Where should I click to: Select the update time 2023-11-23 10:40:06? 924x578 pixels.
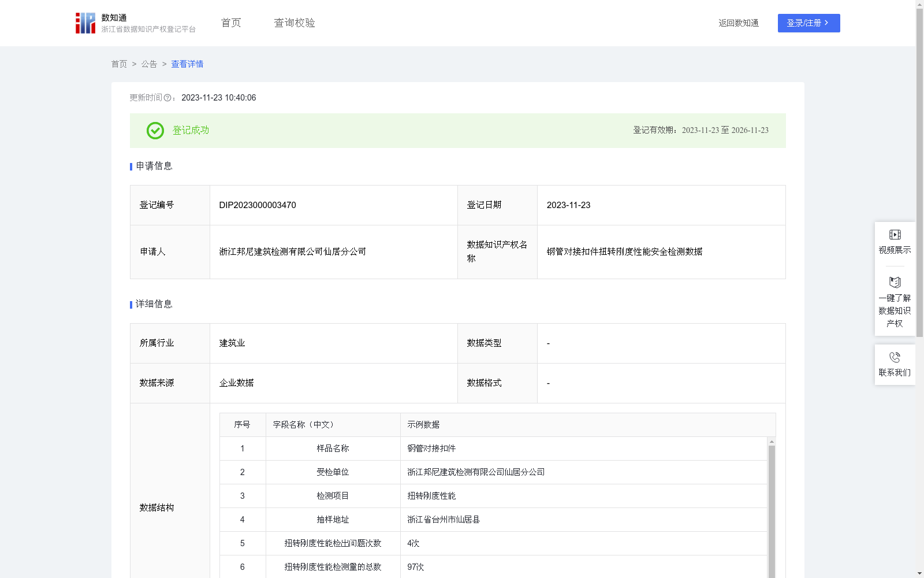click(218, 98)
